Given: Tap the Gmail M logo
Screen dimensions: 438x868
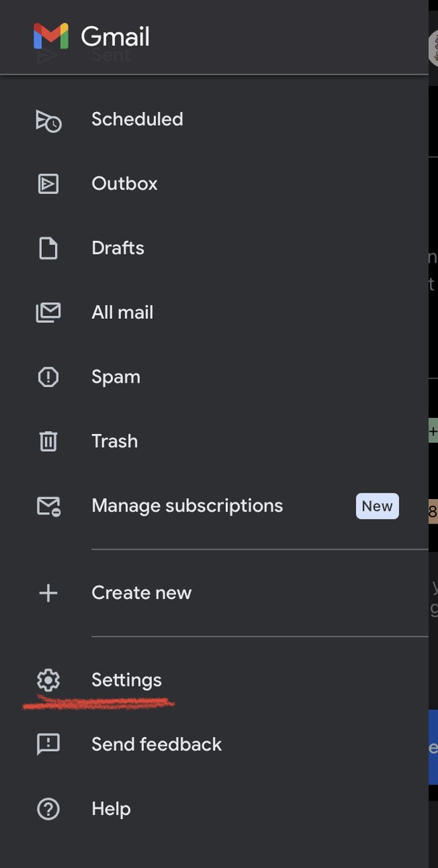Looking at the screenshot, I should pyautogui.click(x=51, y=36).
